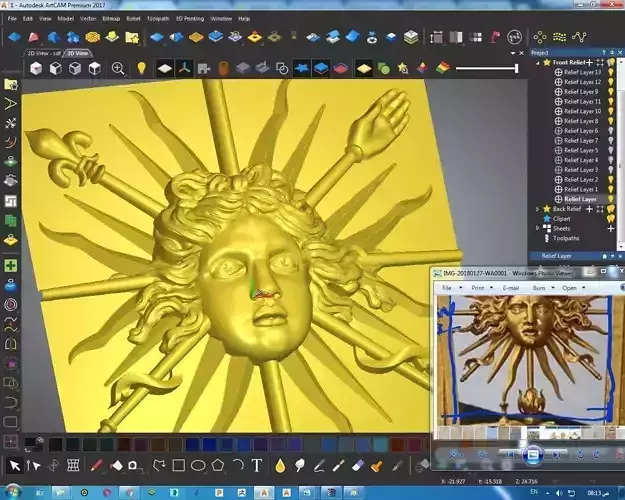Choose the Eraser sculpting tool
Screen dimensions: 625x500
[x=358, y=465]
